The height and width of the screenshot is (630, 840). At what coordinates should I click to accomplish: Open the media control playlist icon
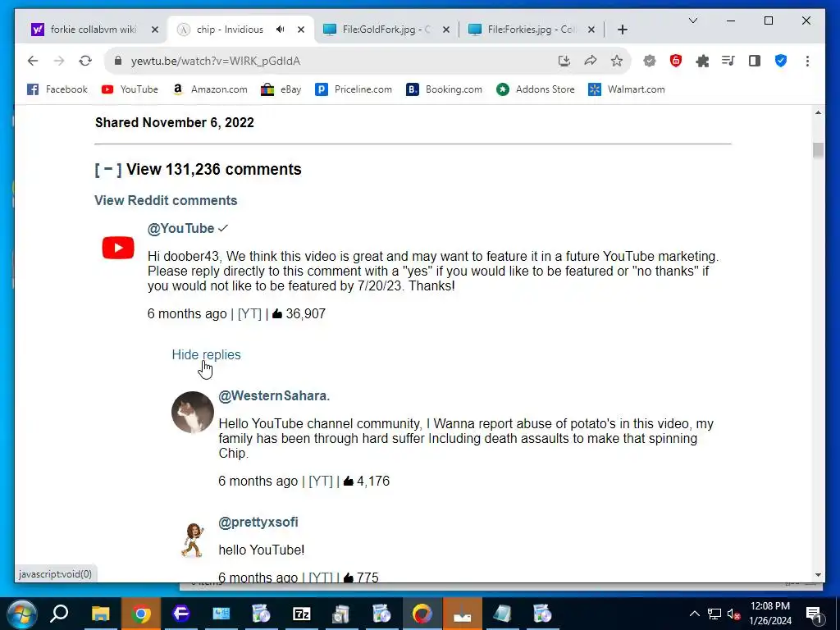pos(728,61)
